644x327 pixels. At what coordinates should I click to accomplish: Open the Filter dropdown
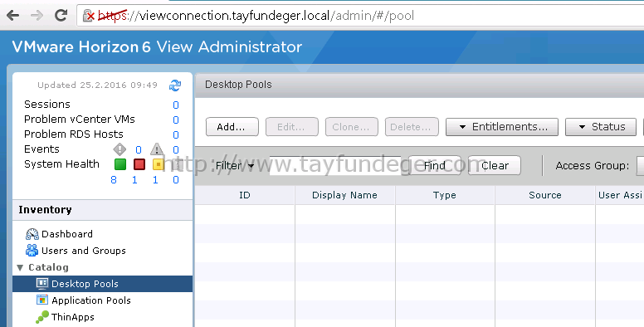point(235,165)
